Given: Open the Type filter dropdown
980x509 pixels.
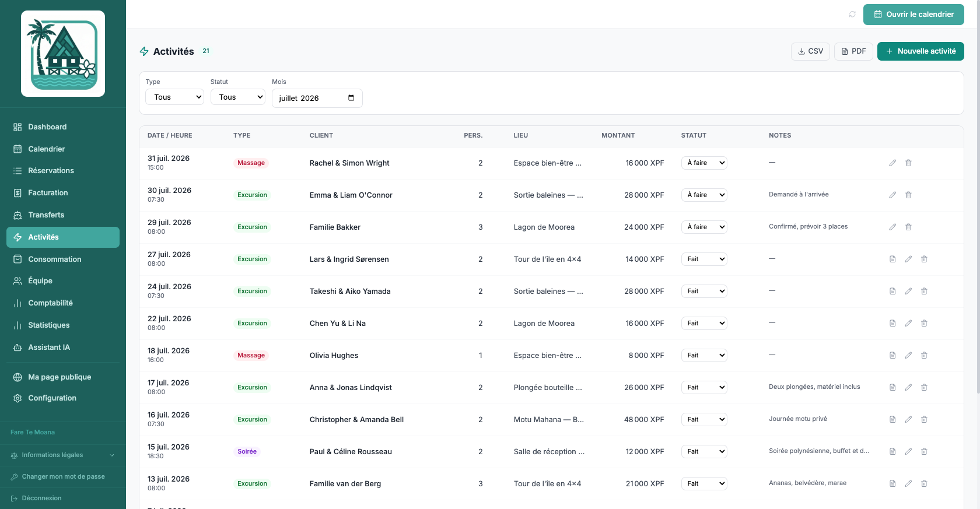Looking at the screenshot, I should coord(174,97).
